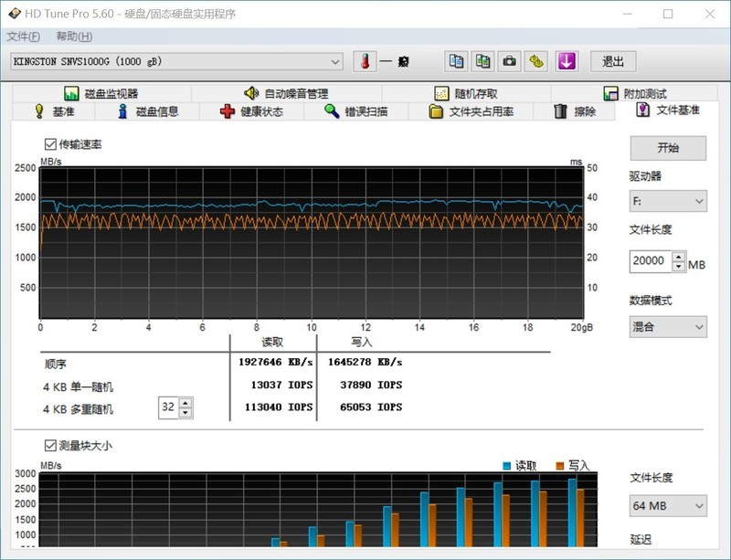The image size is (731, 560).
Task: Toggle the 测量块大小 checkbox
Action: 49,444
